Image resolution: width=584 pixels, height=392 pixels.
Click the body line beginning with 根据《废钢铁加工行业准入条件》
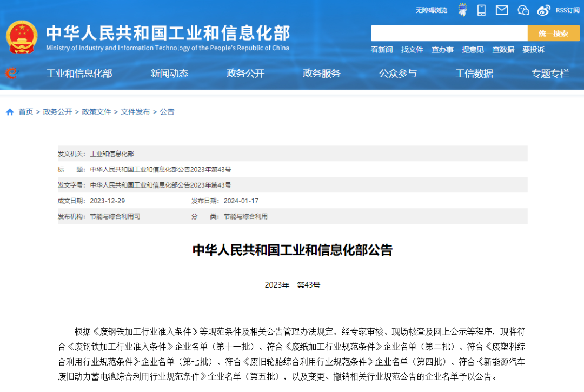[x=300, y=331]
